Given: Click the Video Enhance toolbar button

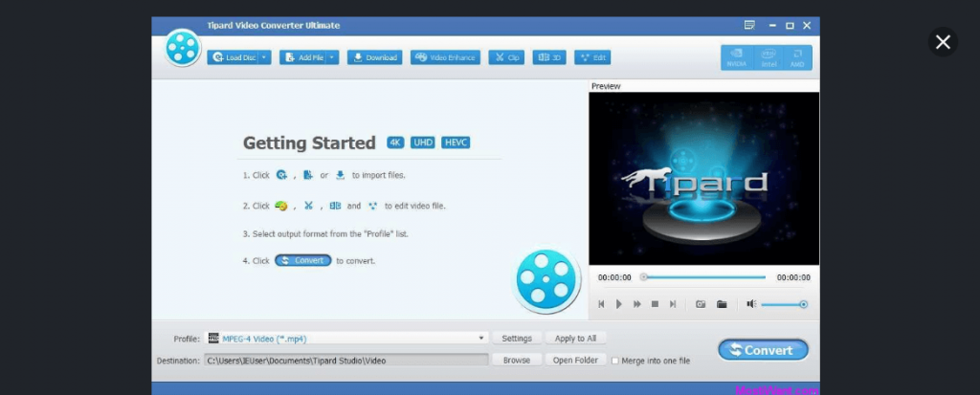Looking at the screenshot, I should (445, 57).
